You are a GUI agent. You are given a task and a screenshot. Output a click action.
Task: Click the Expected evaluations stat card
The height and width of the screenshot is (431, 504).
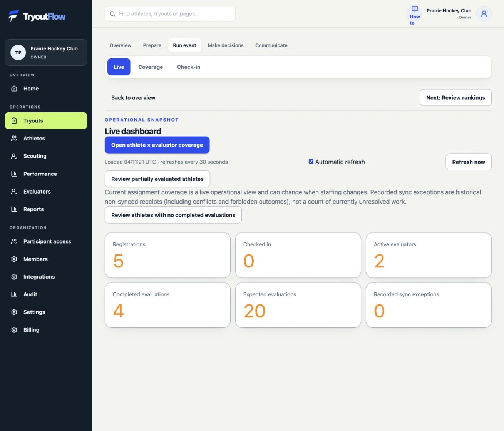click(x=298, y=305)
